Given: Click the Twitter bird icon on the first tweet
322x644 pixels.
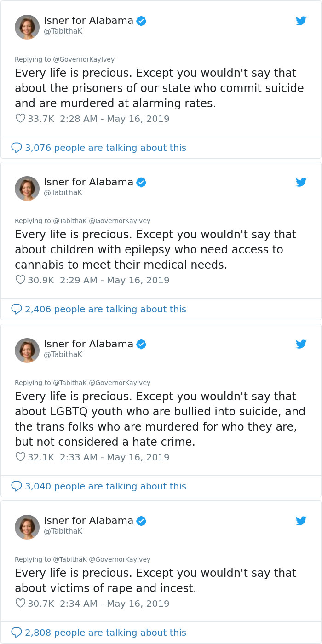Looking at the screenshot, I should click(301, 20).
